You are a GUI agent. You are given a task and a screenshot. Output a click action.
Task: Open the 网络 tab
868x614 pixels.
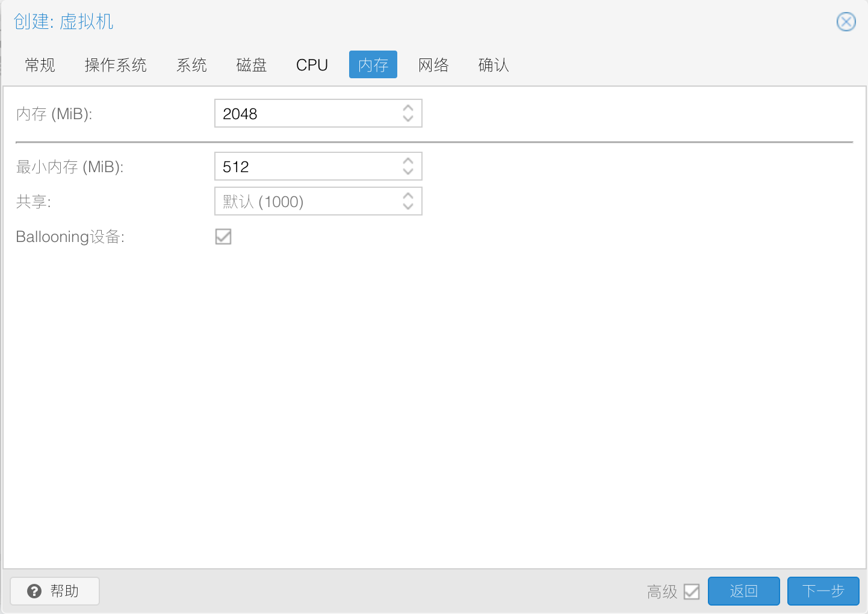tap(433, 65)
